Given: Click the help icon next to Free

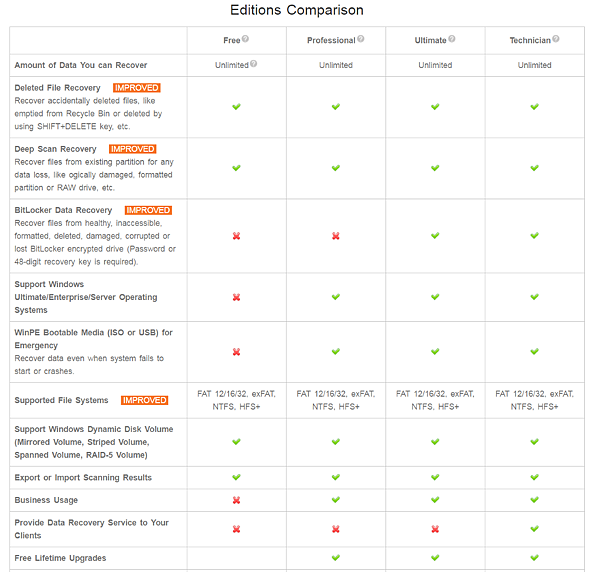Looking at the screenshot, I should [245, 39].
